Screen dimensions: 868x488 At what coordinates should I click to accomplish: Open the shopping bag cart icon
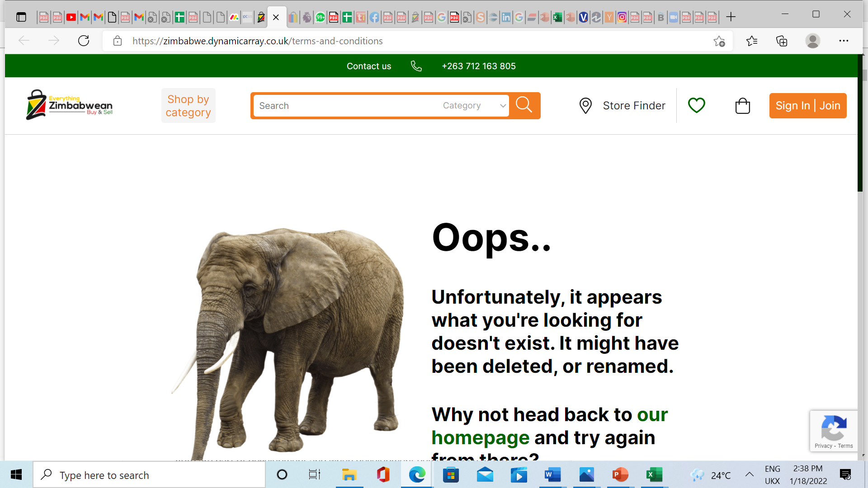click(742, 106)
